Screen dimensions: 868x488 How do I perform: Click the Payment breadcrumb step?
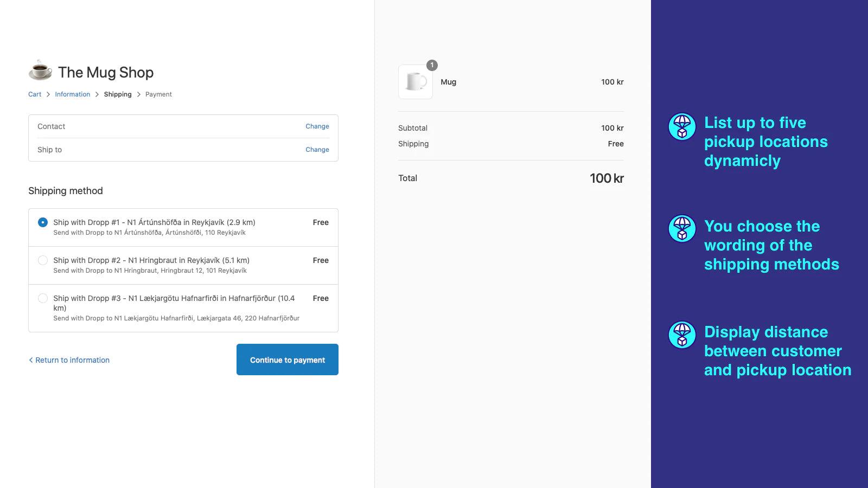click(158, 94)
